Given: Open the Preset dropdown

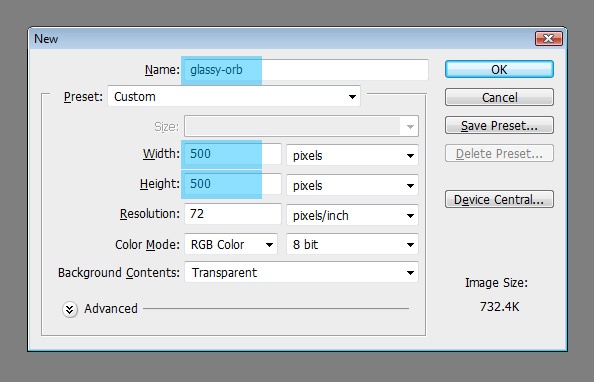Looking at the screenshot, I should tap(234, 96).
